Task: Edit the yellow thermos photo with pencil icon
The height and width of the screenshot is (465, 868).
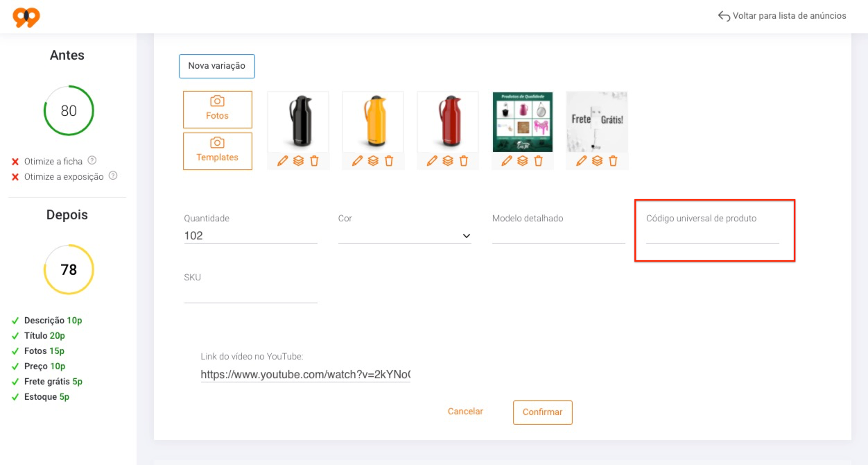Action: click(357, 161)
